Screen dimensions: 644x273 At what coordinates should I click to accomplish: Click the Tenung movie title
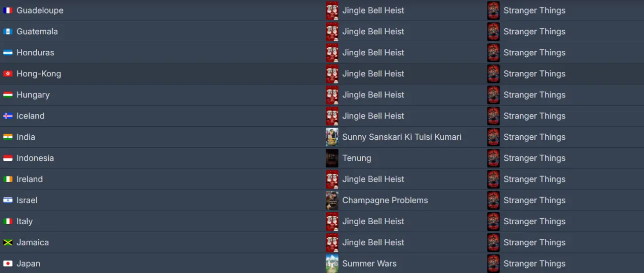[357, 158]
